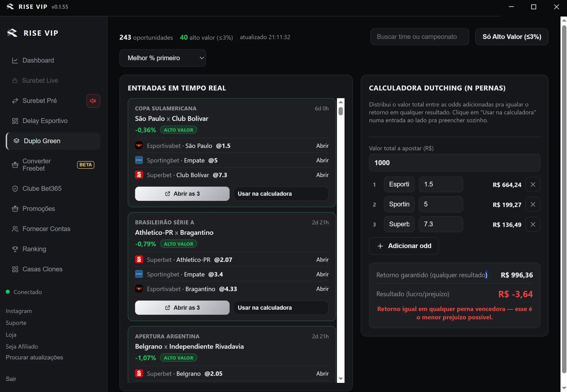Image resolution: width=567 pixels, height=392 pixels.
Task: Open the Fornecer Contas section
Action: pos(53,229)
